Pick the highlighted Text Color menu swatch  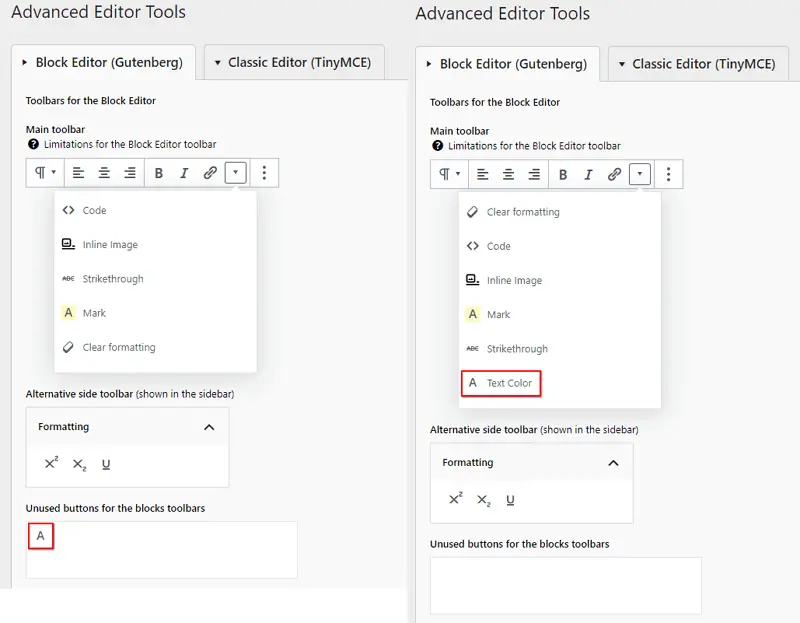click(x=499, y=383)
